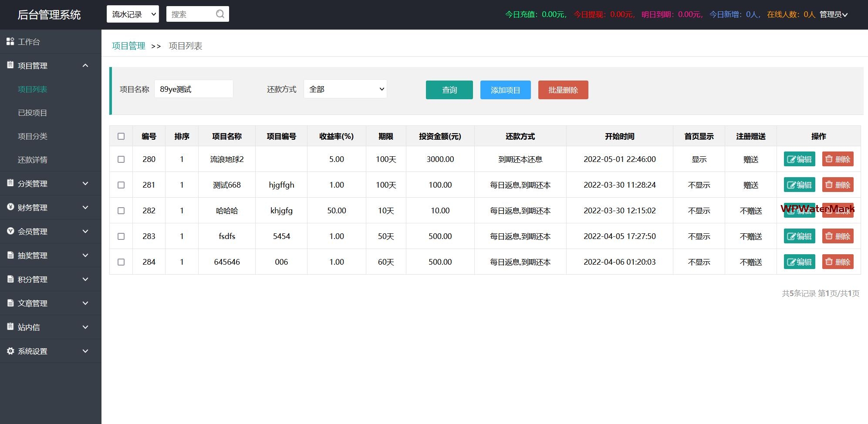Click the 项目名称 input field
Image resolution: width=868 pixels, height=424 pixels.
(x=194, y=89)
